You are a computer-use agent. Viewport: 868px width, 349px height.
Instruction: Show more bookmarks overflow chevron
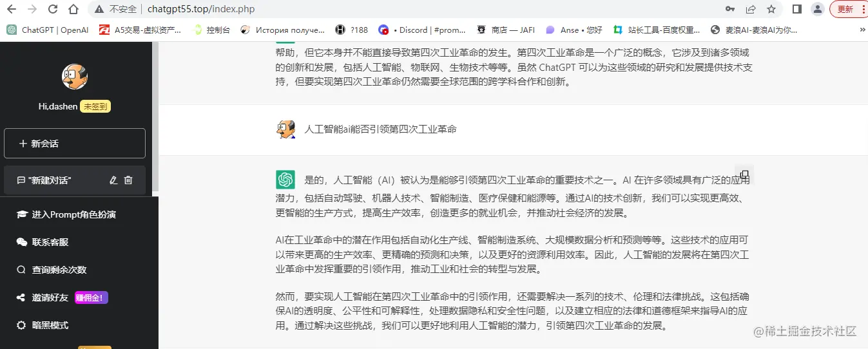pyautogui.click(x=862, y=30)
